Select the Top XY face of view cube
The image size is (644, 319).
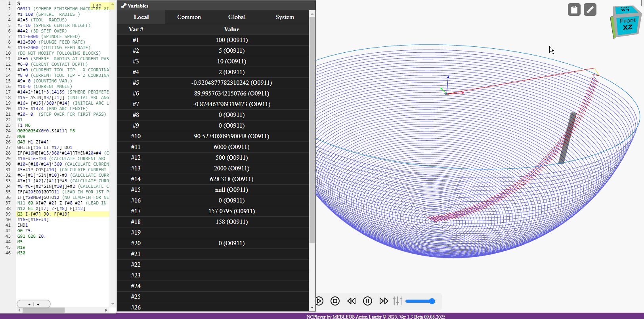625,9
